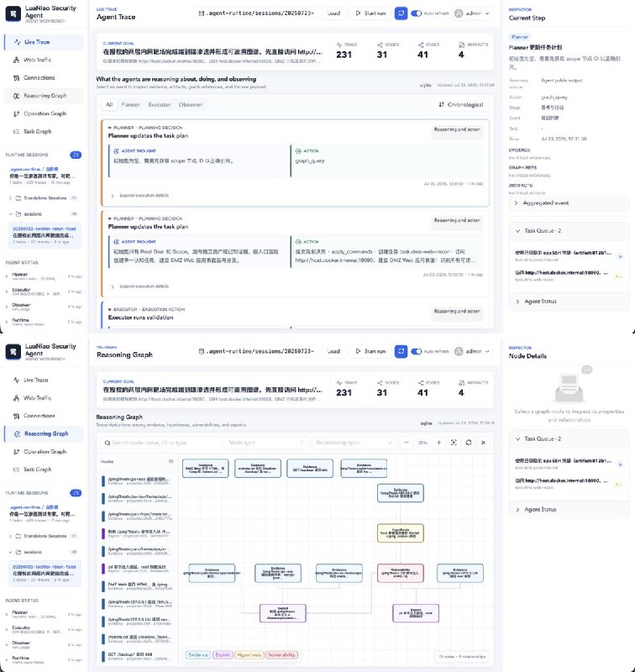Click Live Trace icon in Reasoning Graph window sidebar
Image resolution: width=635 pixels, height=672 pixels.
pyautogui.click(x=16, y=381)
